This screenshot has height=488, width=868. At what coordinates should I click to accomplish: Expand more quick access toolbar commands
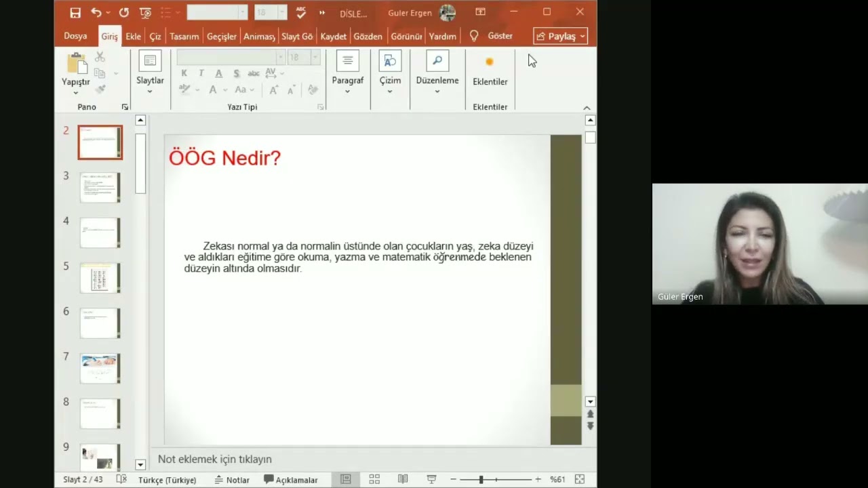click(x=322, y=13)
